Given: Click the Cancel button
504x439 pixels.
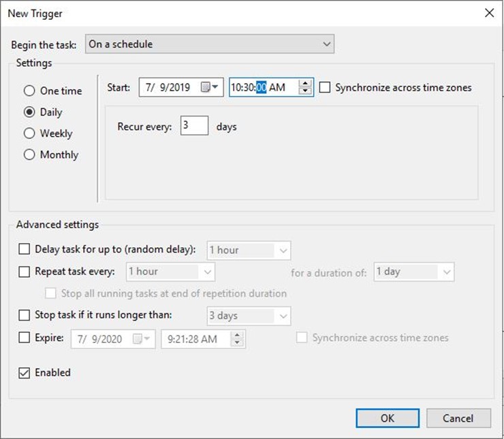Looking at the screenshot, I should click(458, 418).
